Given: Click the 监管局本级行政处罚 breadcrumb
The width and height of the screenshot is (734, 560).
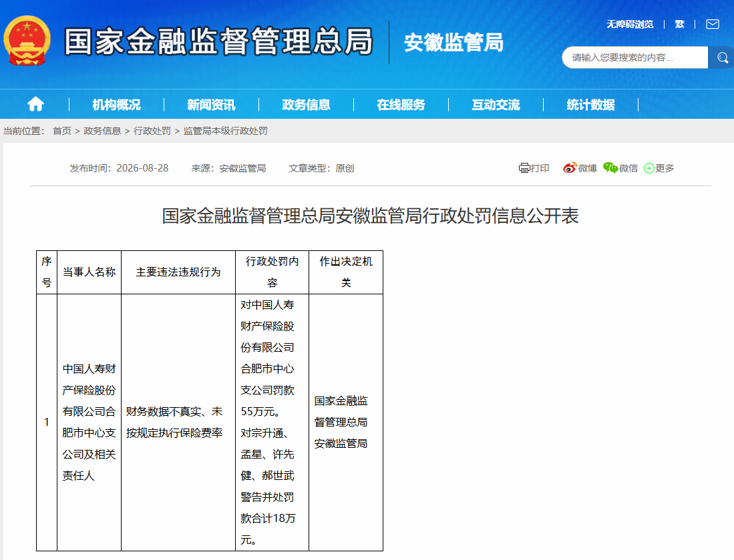Looking at the screenshot, I should click(225, 131).
